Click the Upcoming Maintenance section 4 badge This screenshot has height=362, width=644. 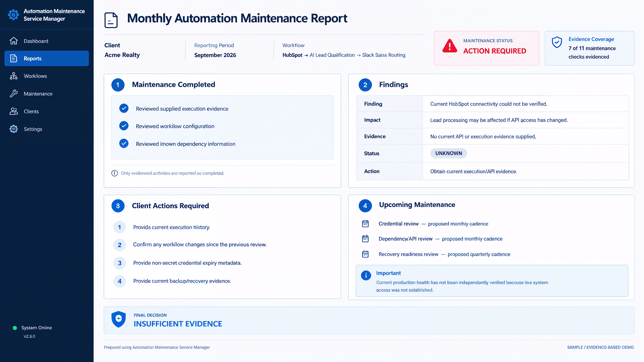365,206
